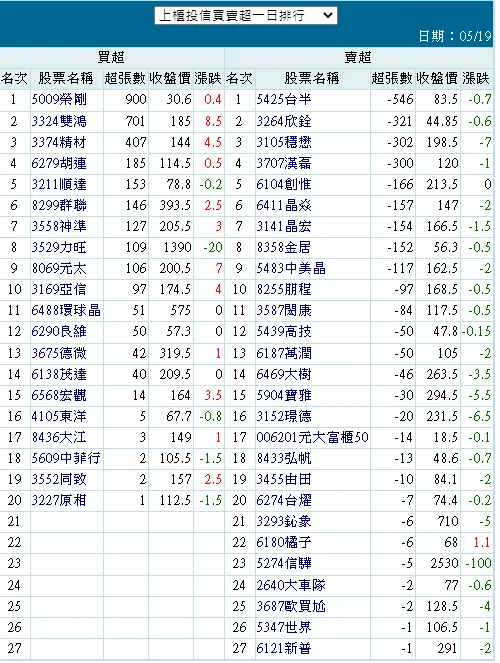Select stock 6138茂達
Image resolution: width=500 pixels, height=663 pixels.
point(59,375)
